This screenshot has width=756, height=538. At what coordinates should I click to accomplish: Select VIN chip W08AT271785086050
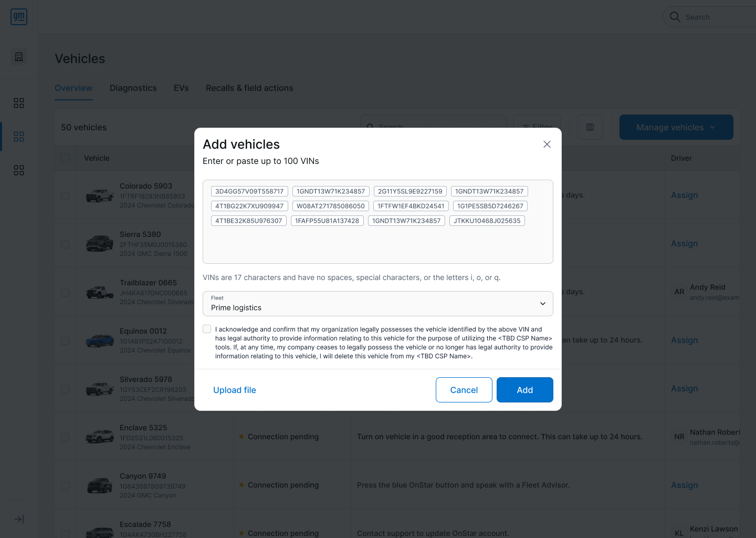point(331,206)
